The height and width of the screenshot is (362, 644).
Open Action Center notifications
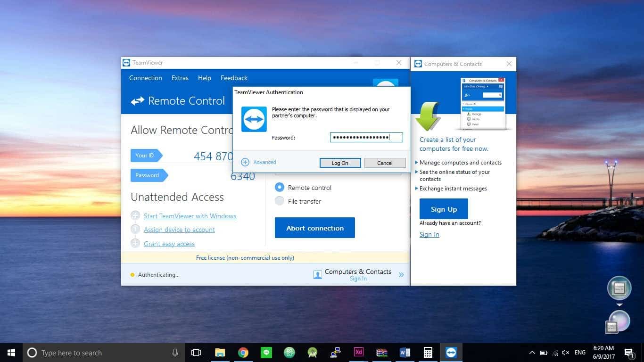point(629,353)
